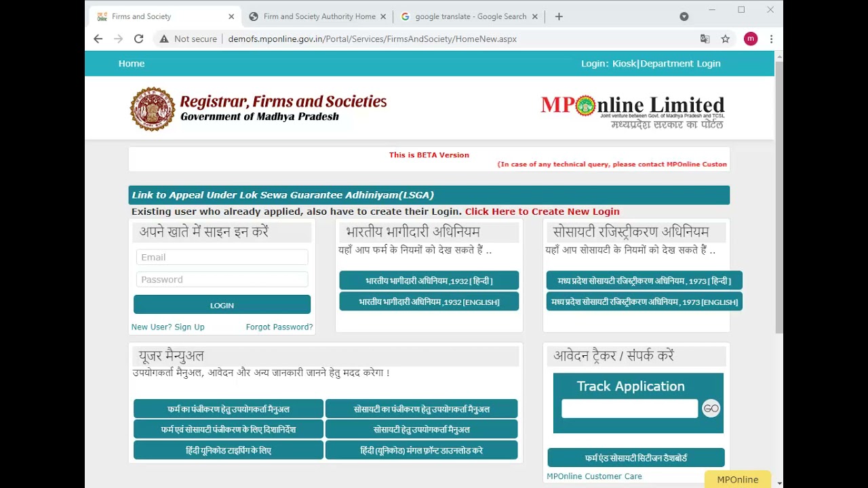
Task: Open New User? Sign Up link
Action: 167,327
